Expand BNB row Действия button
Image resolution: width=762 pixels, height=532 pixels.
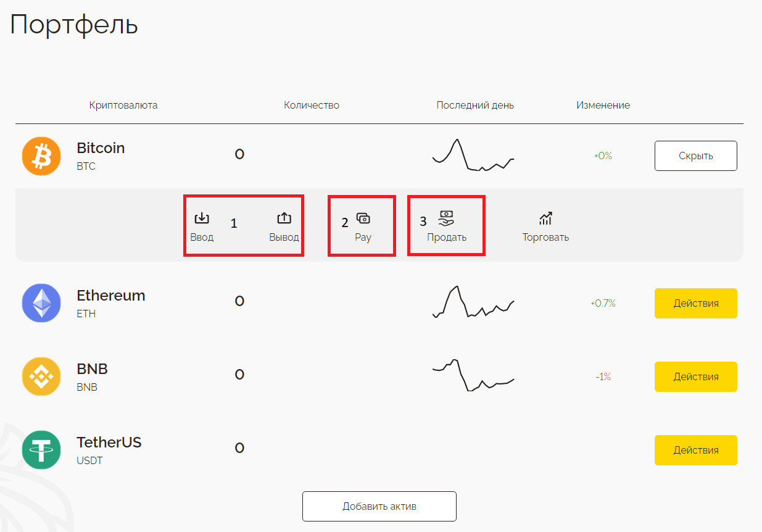pos(695,376)
